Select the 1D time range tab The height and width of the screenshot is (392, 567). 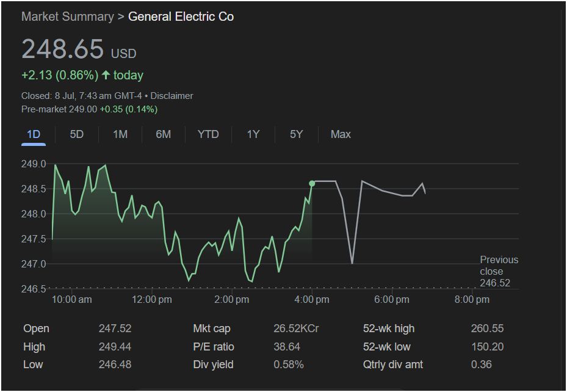[34, 134]
